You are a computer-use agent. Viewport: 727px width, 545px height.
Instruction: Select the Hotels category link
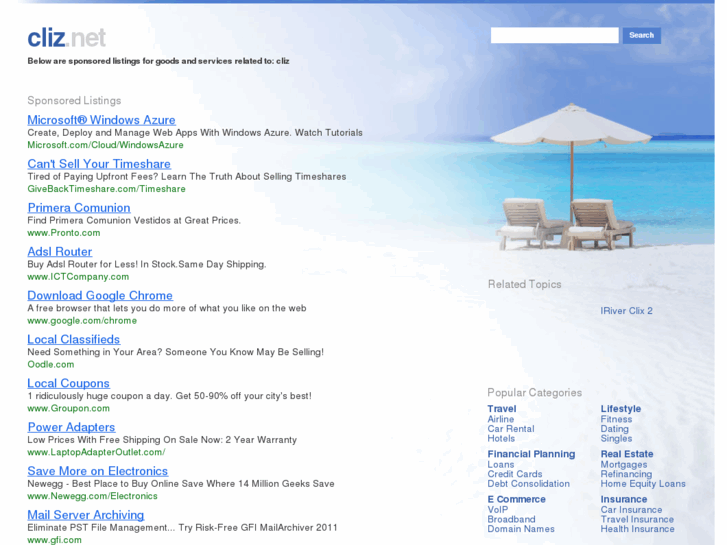pos(501,438)
